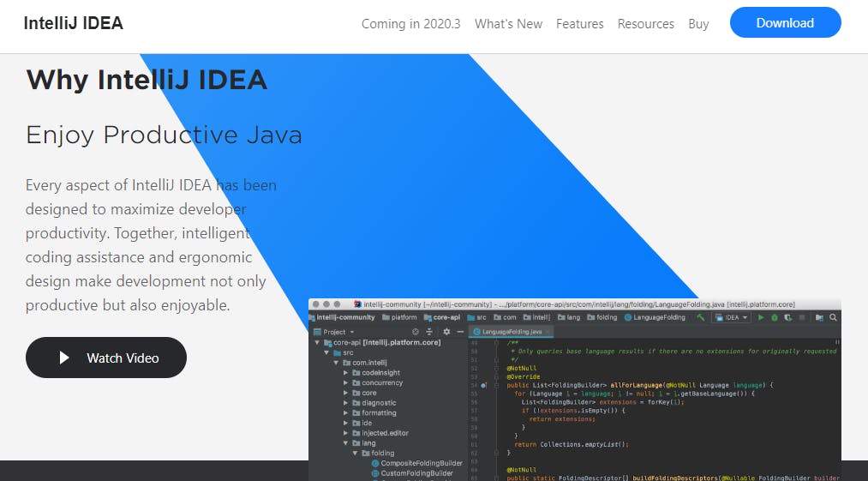Open the Project view dropdown

[x=333, y=332]
